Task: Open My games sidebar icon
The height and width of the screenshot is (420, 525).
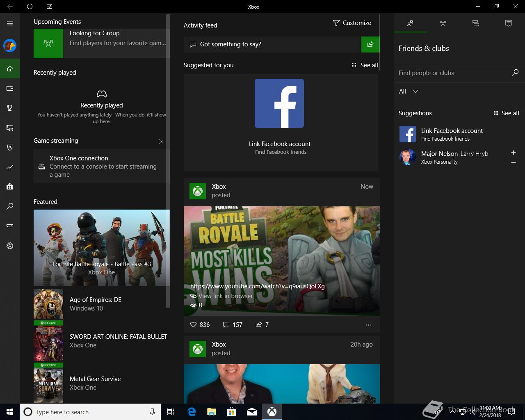Action: (10, 88)
